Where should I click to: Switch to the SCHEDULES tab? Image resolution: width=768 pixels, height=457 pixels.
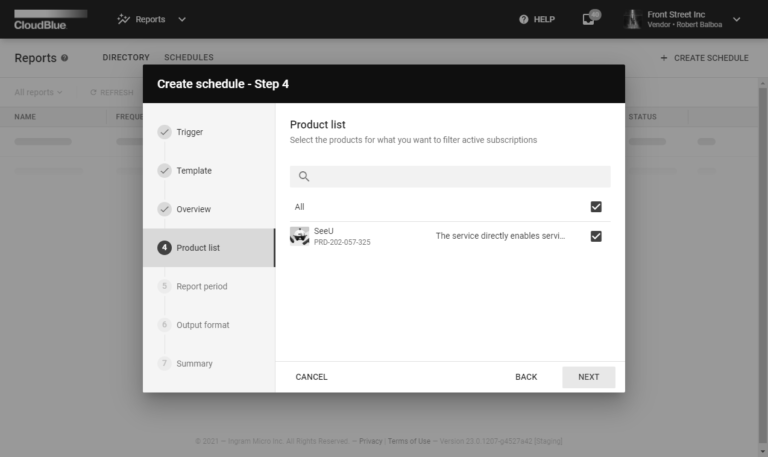click(x=189, y=57)
